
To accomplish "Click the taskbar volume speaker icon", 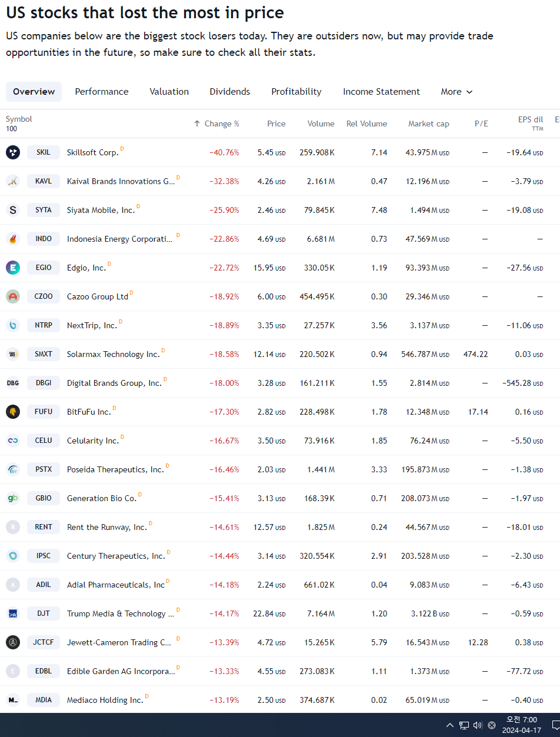I will point(478,725).
